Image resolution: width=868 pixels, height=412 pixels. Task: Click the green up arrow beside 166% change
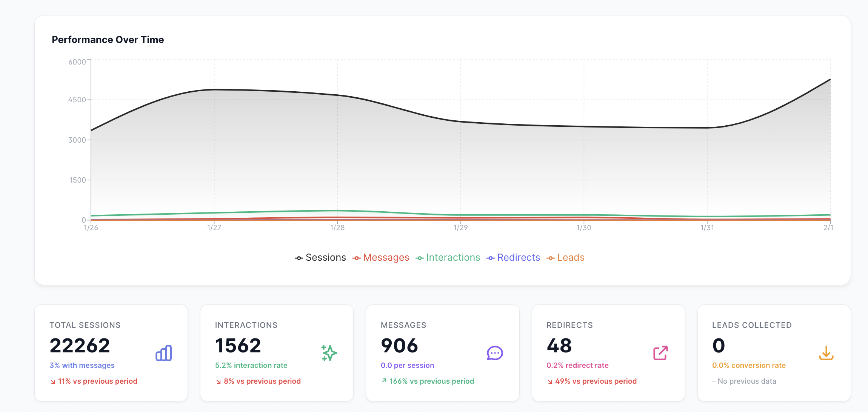384,381
